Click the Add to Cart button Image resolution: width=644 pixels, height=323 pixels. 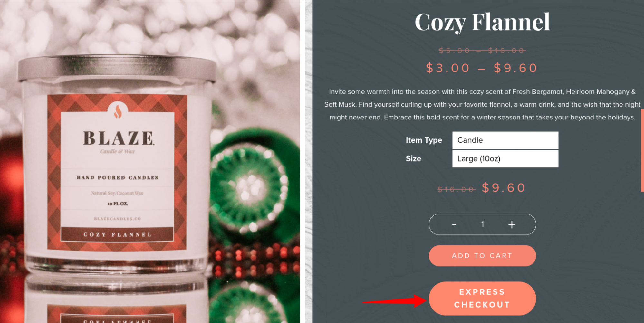[482, 256]
